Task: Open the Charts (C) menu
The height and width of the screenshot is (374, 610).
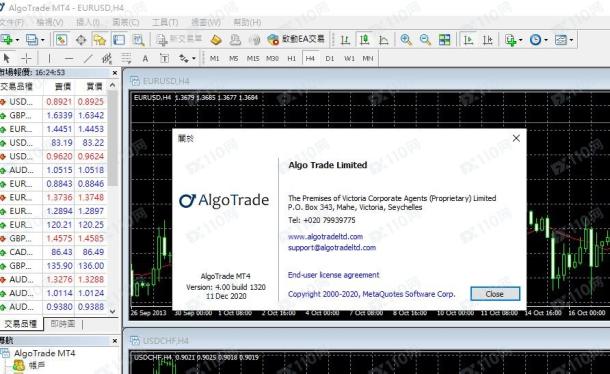Action: pyautogui.click(x=126, y=22)
